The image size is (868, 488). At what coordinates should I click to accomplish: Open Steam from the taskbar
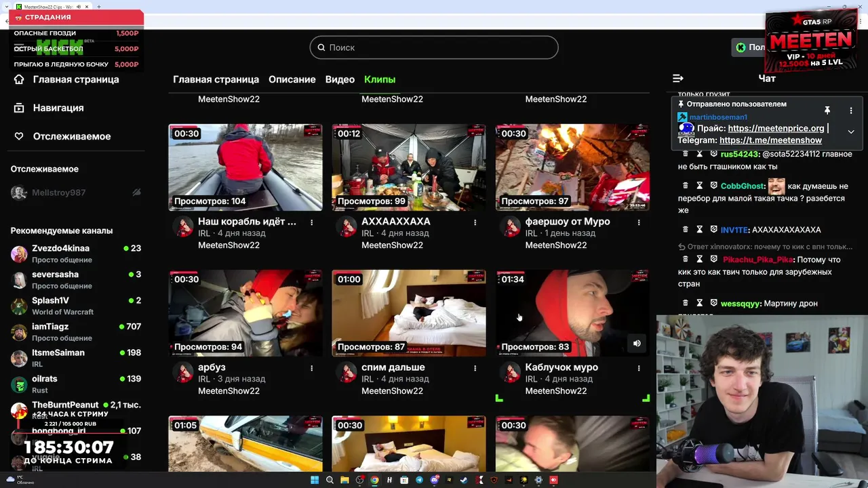464,480
